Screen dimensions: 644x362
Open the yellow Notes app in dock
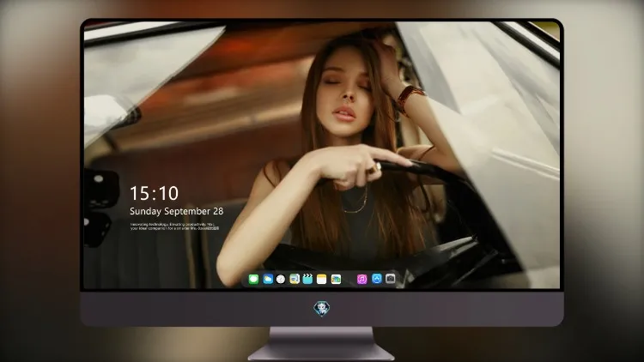coord(322,279)
